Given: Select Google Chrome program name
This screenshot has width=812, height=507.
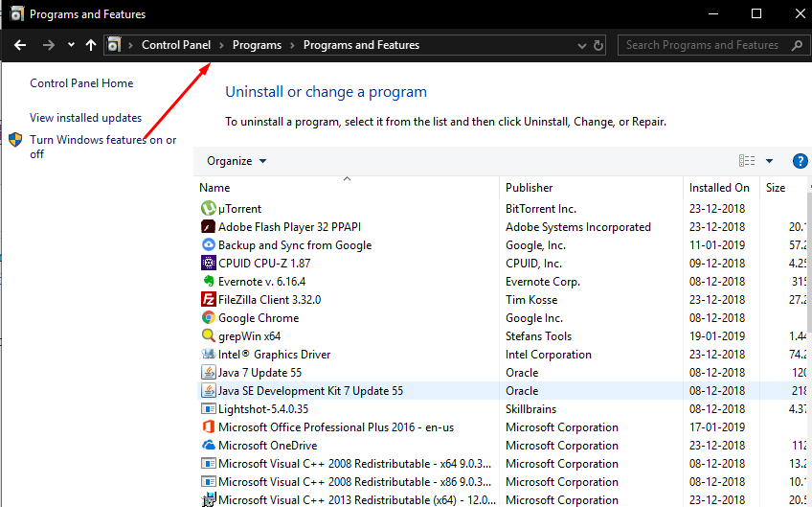Looking at the screenshot, I should pos(259,318).
